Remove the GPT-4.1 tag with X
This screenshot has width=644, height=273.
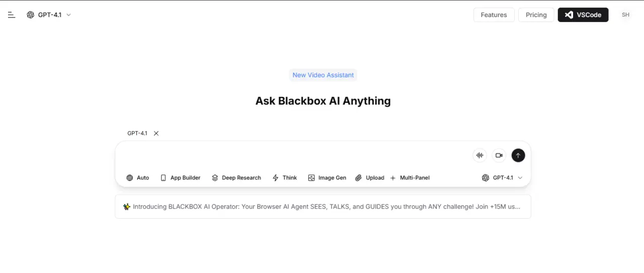156,133
